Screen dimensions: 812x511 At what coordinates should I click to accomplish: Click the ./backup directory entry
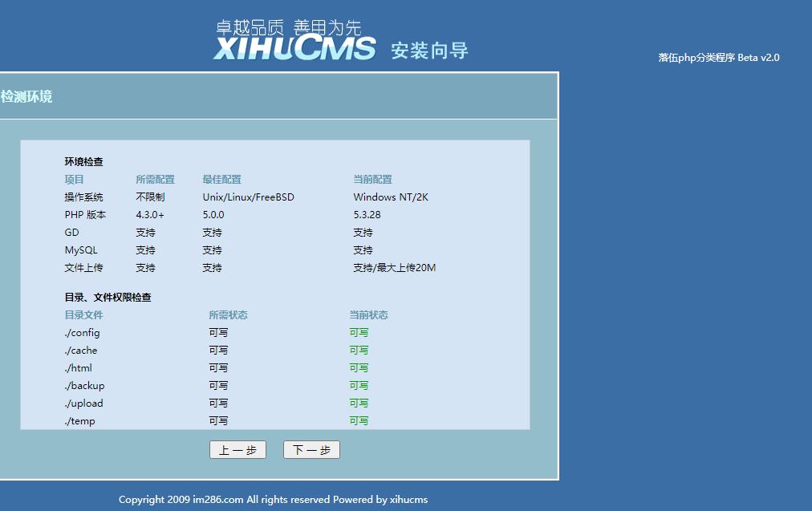(x=84, y=386)
